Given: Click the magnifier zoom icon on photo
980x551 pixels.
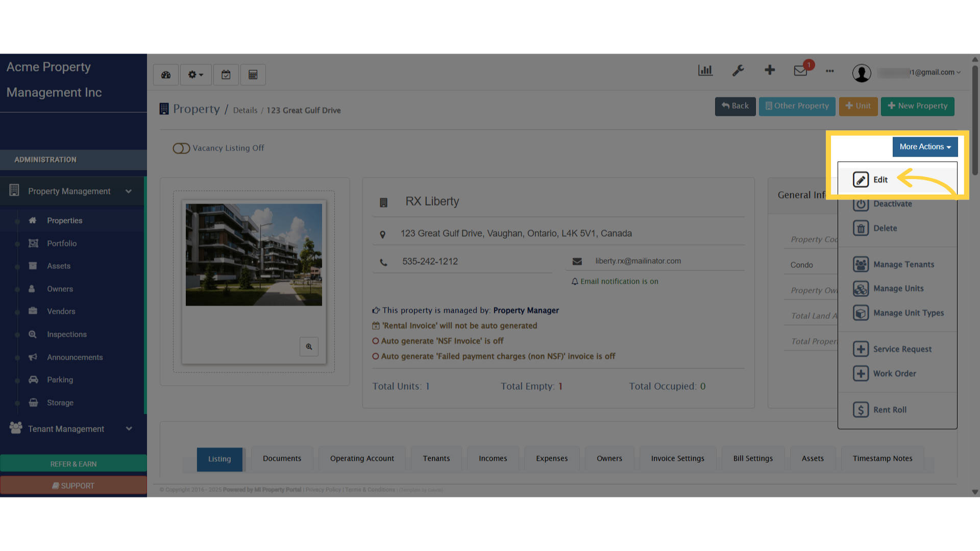Looking at the screenshot, I should tap(309, 347).
